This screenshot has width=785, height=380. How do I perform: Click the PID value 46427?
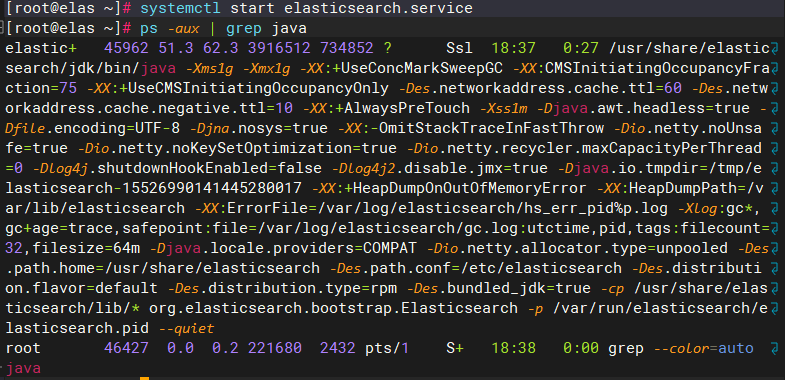click(126, 348)
